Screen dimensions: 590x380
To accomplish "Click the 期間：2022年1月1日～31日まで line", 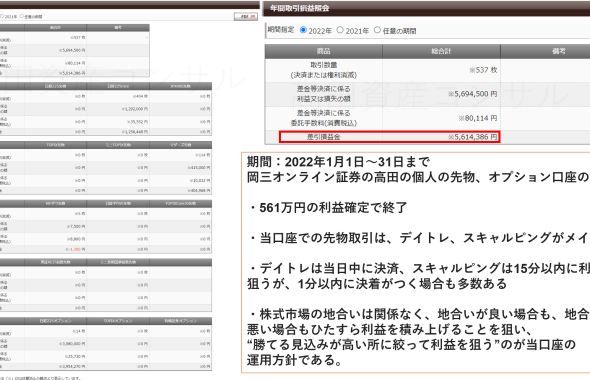I will tap(338, 162).
